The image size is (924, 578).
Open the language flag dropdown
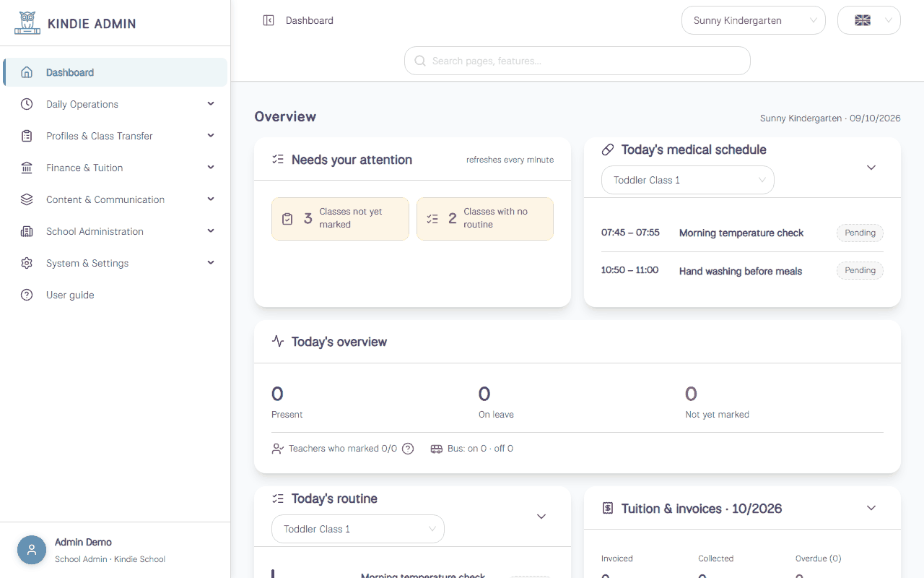coord(869,20)
